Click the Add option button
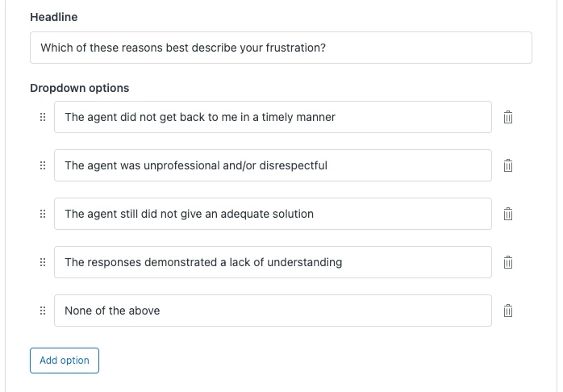The width and height of the screenshot is (563, 392). tap(65, 361)
